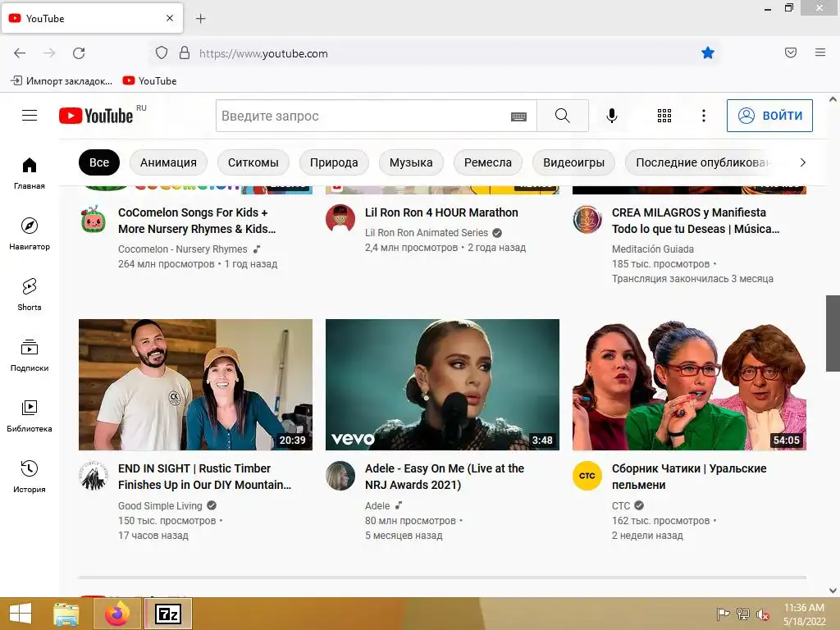Open a new browser tab

200,19
